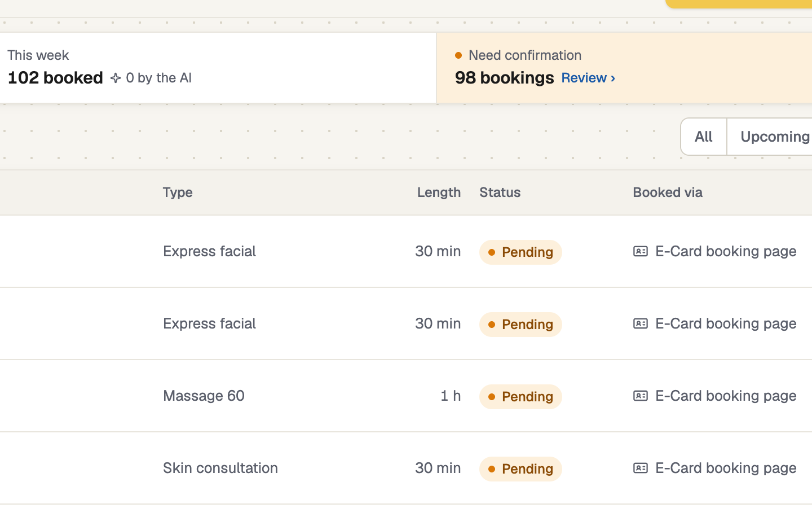This screenshot has height=508, width=812.
Task: Click the '1 h' length value
Action: [x=451, y=396]
